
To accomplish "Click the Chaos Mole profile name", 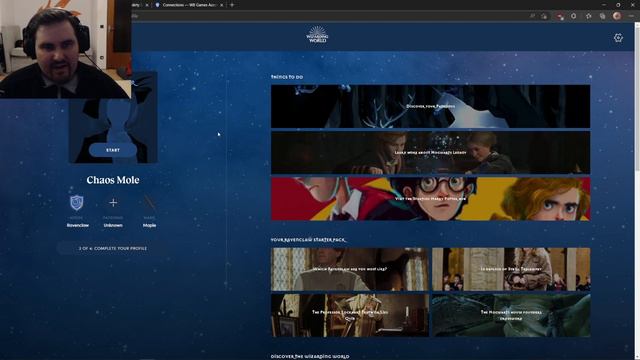I will pyautogui.click(x=113, y=180).
